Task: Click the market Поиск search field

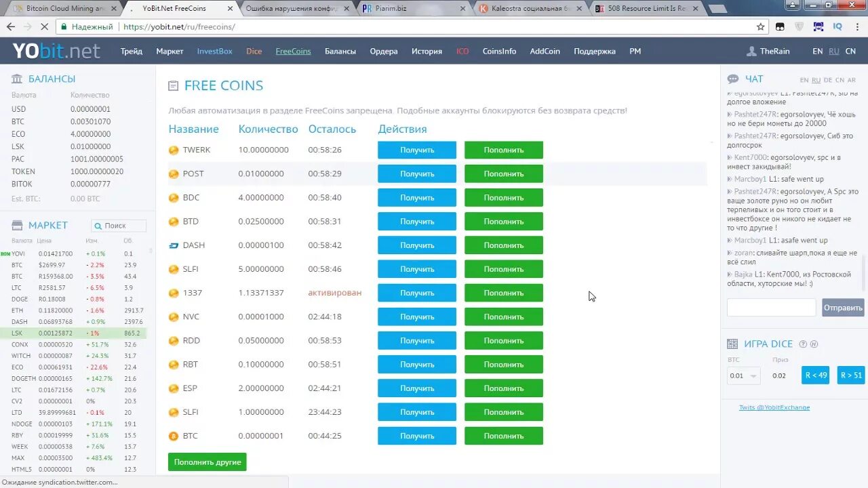Action: pos(119,226)
